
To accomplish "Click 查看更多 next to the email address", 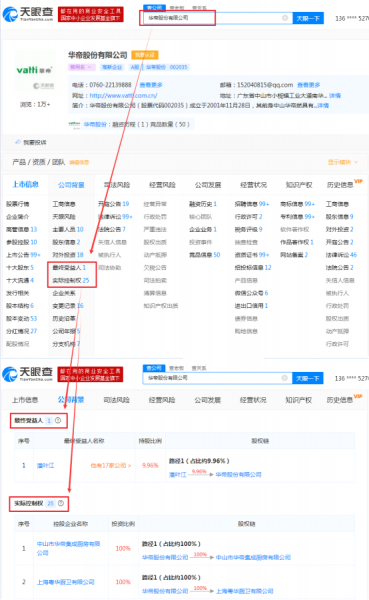I will [309, 85].
